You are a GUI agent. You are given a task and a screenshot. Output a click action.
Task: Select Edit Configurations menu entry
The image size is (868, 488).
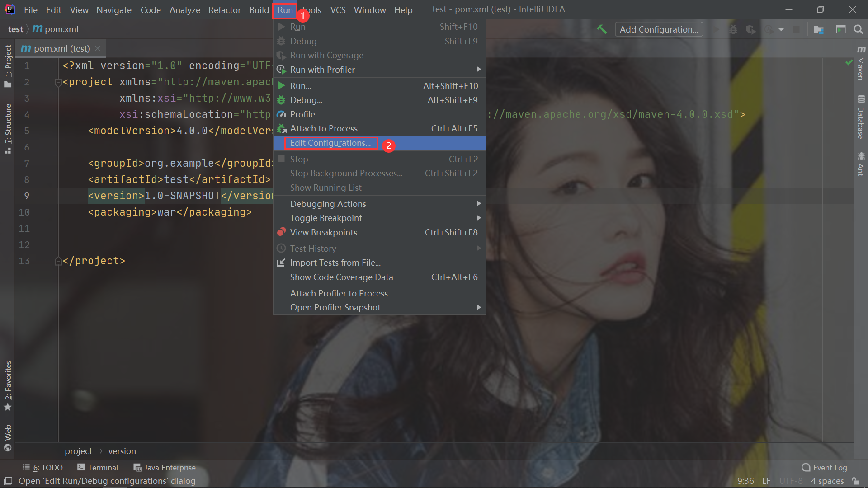tap(330, 143)
